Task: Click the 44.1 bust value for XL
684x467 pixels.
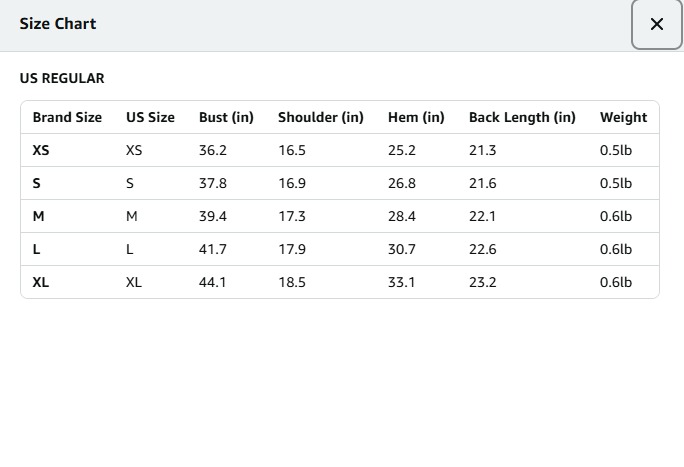Action: 213,282
